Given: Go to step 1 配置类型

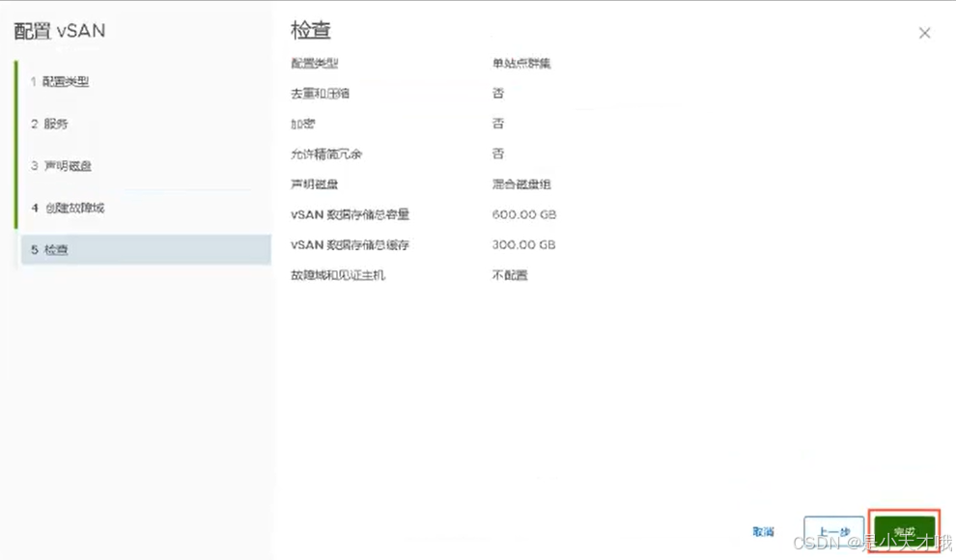Looking at the screenshot, I should pyautogui.click(x=60, y=82).
